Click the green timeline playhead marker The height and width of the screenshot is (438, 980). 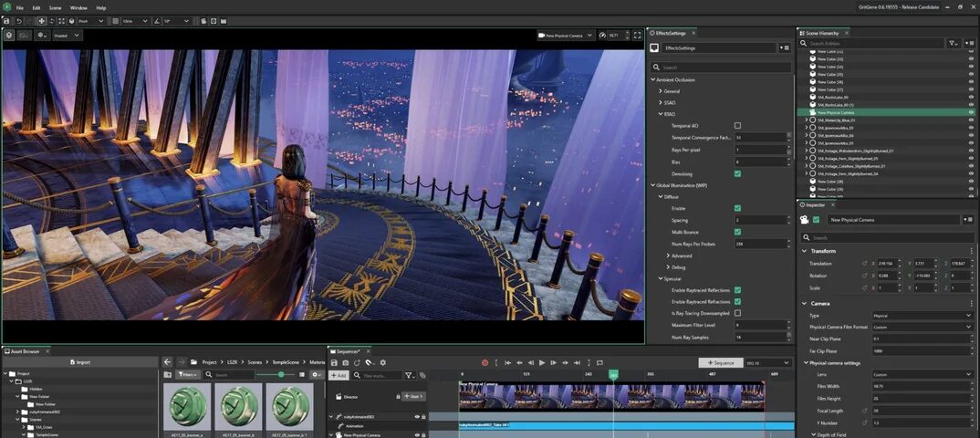coord(613,376)
